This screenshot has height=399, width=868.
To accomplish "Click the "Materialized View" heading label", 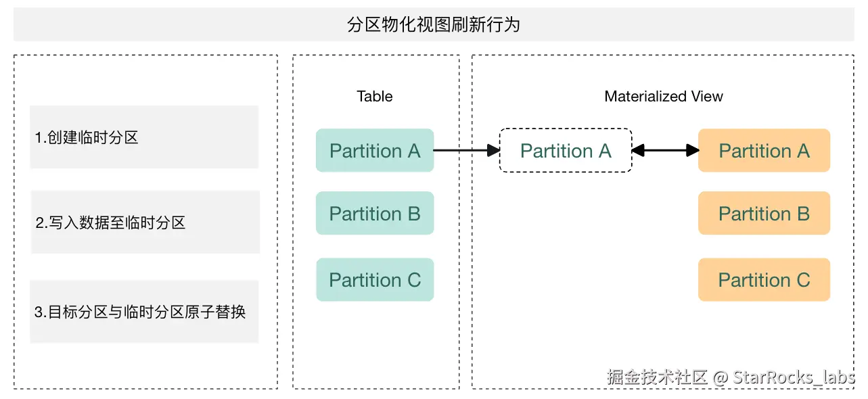I will point(663,96).
